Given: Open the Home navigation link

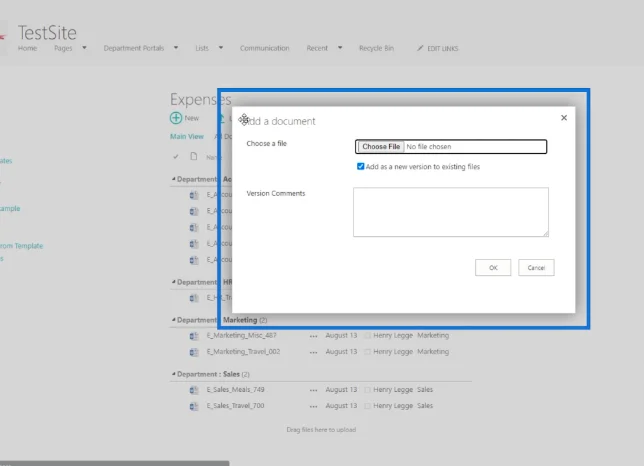Looking at the screenshot, I should click(28, 48).
